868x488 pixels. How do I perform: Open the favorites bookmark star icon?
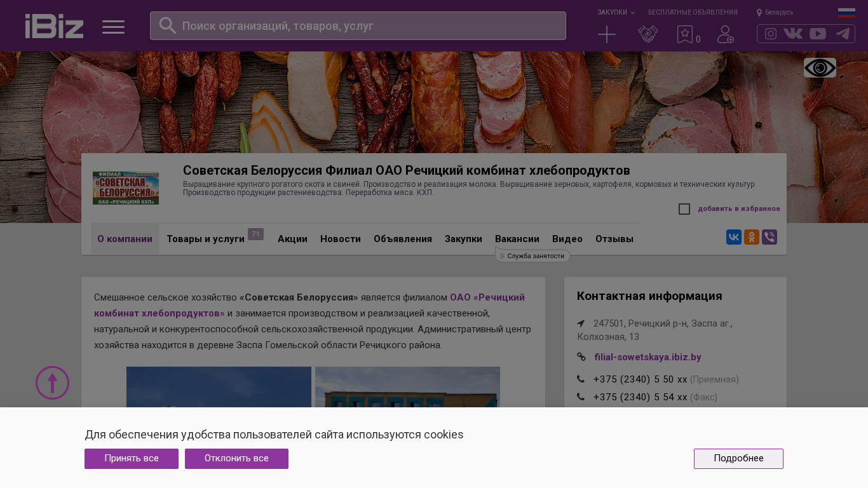click(685, 34)
